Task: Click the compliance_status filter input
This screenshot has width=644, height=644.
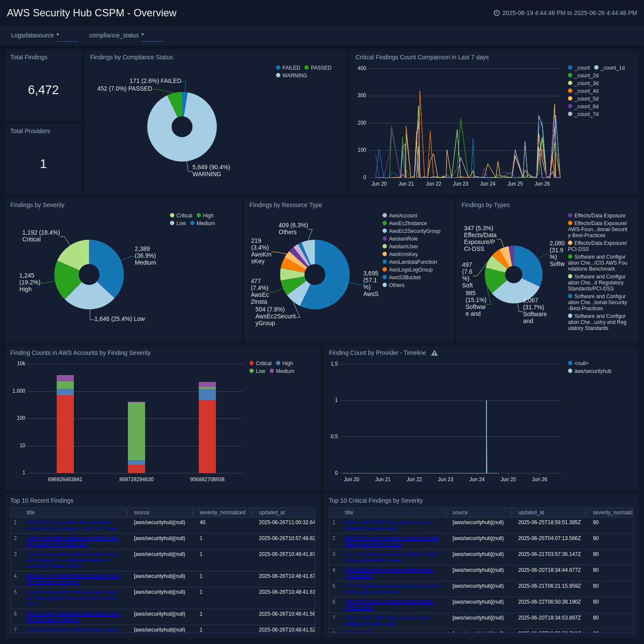Action: [152, 36]
